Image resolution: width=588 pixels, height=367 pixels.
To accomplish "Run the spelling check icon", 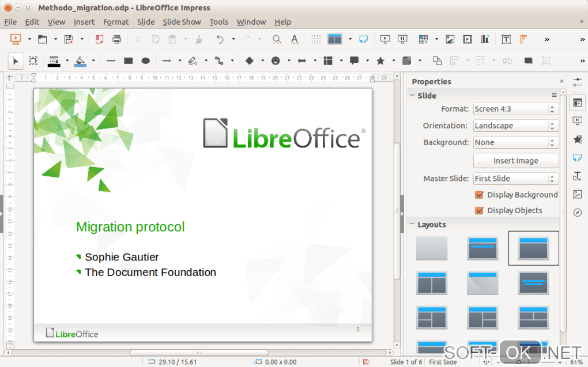I will 295,39.
